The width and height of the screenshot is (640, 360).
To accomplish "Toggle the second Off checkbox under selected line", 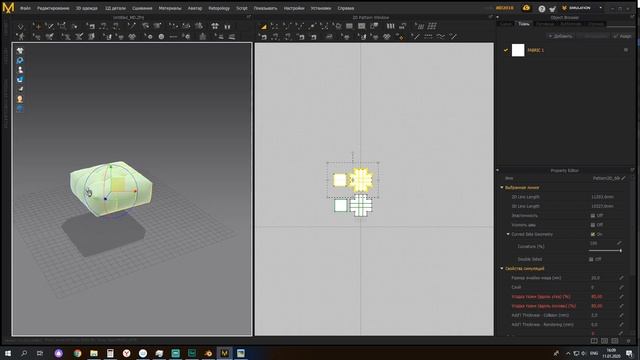I will [593, 225].
